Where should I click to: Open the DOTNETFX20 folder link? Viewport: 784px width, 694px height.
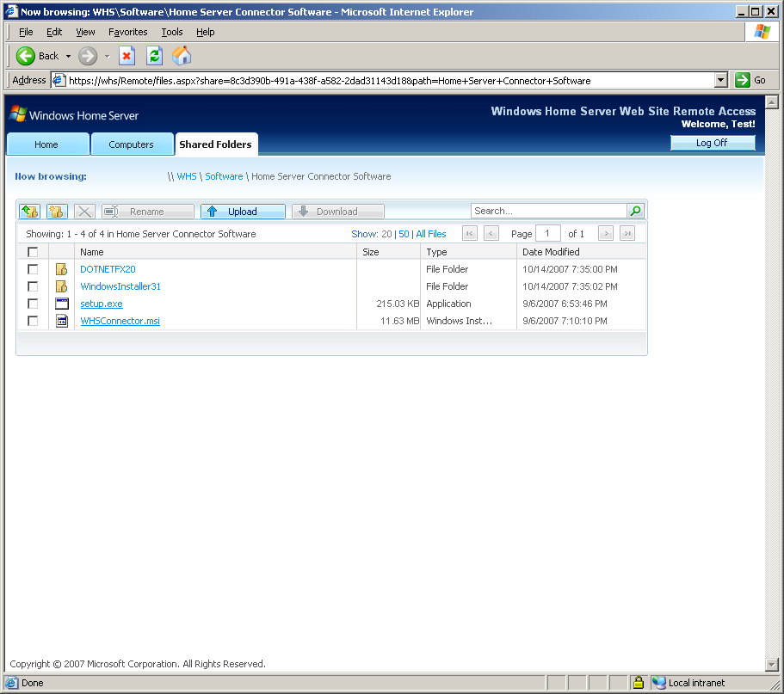108,269
